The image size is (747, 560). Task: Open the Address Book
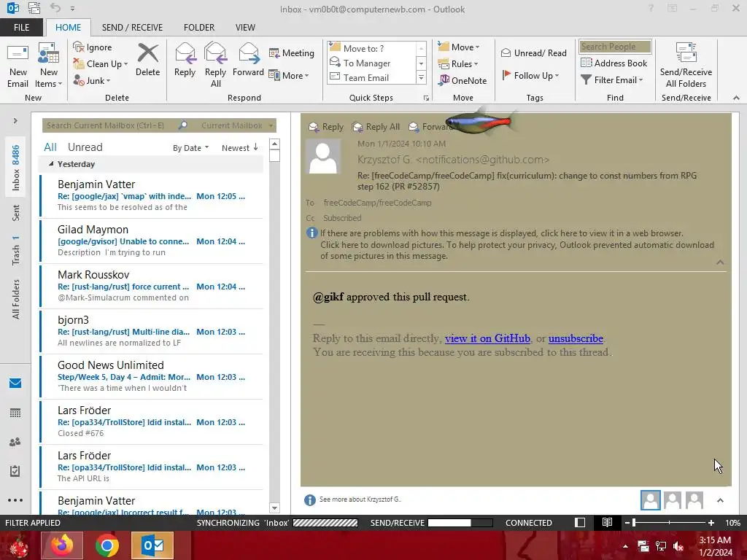(614, 63)
